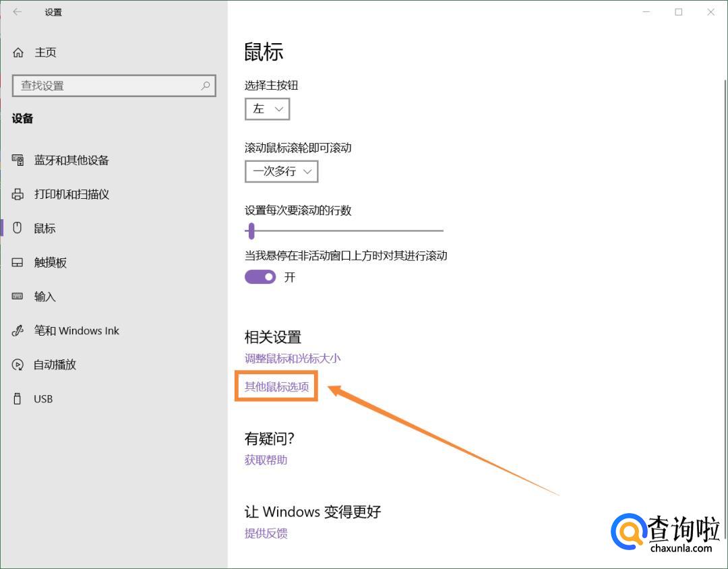Click the Home house icon
The width and height of the screenshot is (728, 569).
coord(18,53)
